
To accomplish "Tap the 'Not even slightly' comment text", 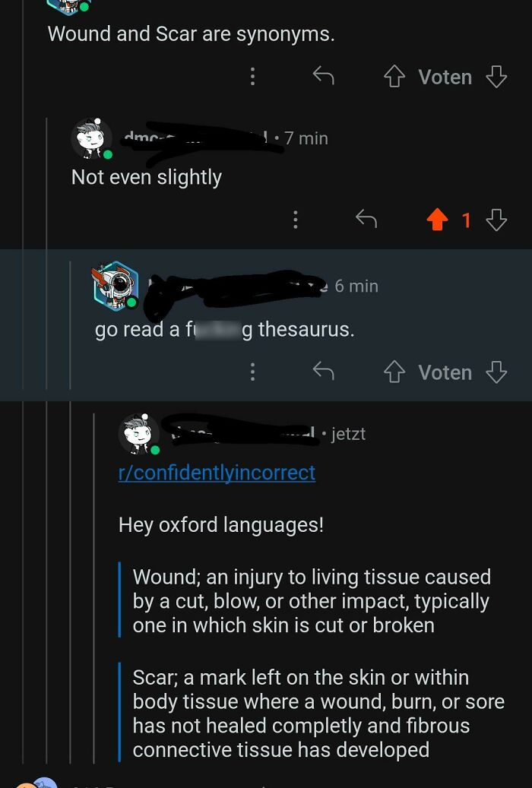I will pyautogui.click(x=147, y=177).
